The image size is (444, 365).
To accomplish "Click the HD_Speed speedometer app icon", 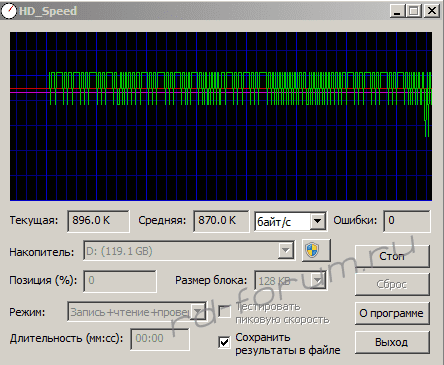I will click(9, 11).
